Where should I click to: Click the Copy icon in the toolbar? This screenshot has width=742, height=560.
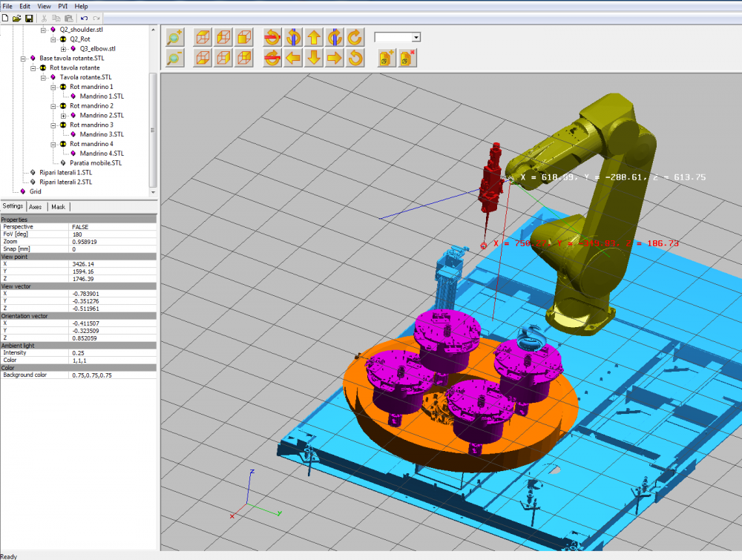click(56, 19)
